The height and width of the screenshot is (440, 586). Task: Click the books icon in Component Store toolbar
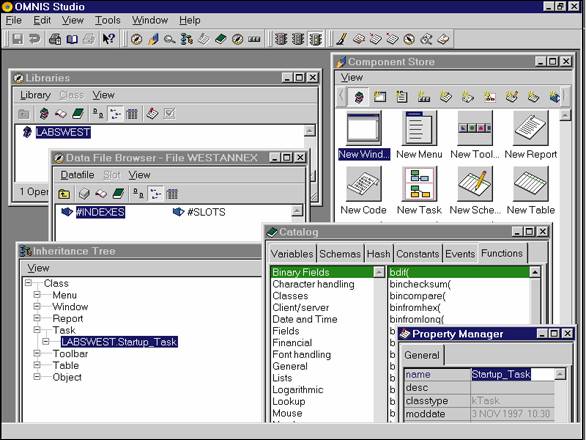click(x=358, y=97)
